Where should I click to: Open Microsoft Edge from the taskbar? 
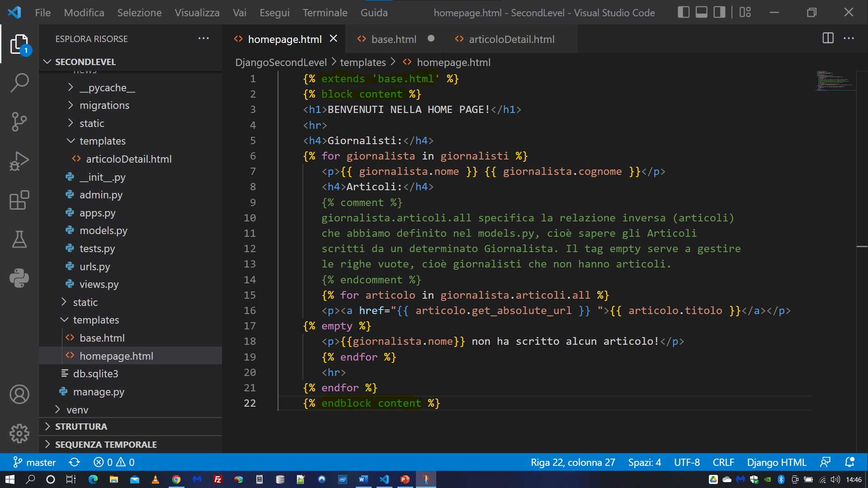[x=93, y=479]
